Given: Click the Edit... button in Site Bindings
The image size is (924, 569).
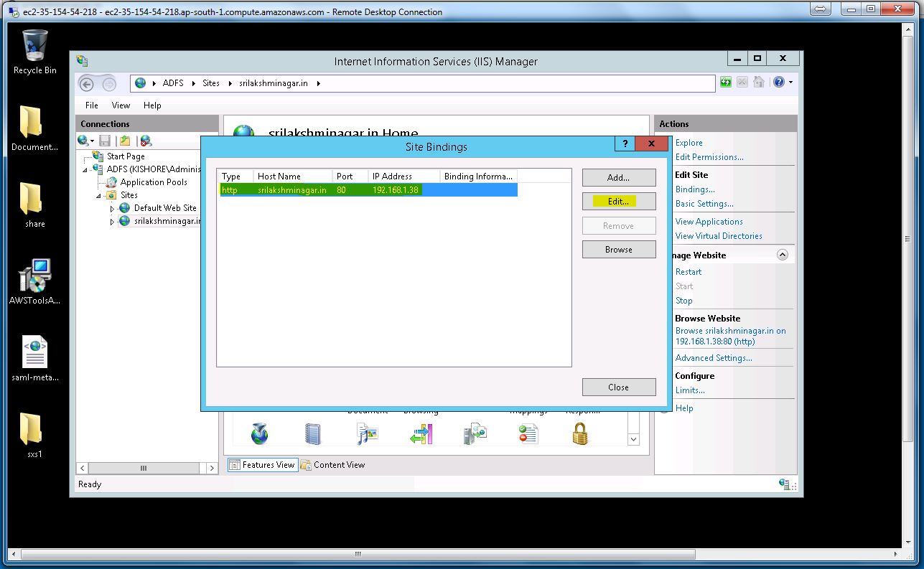Looking at the screenshot, I should [618, 202].
